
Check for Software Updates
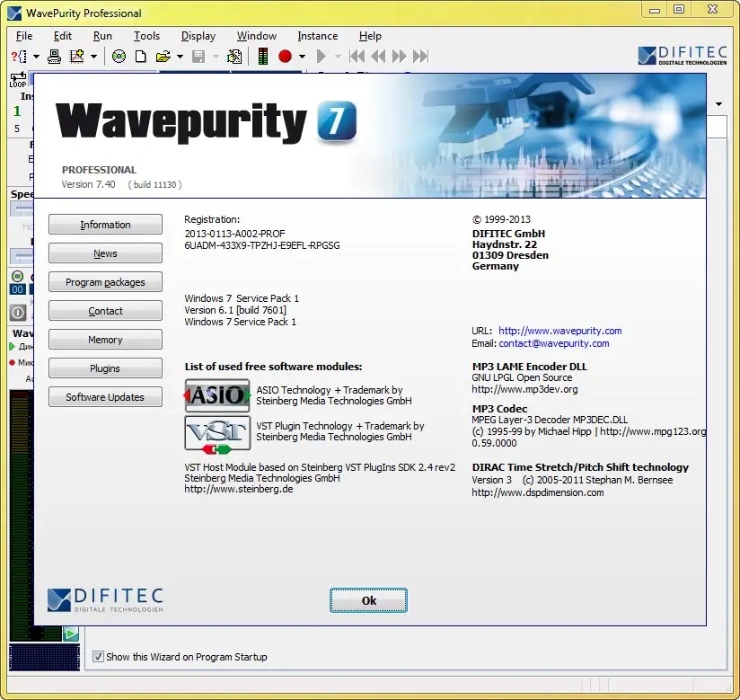(105, 397)
